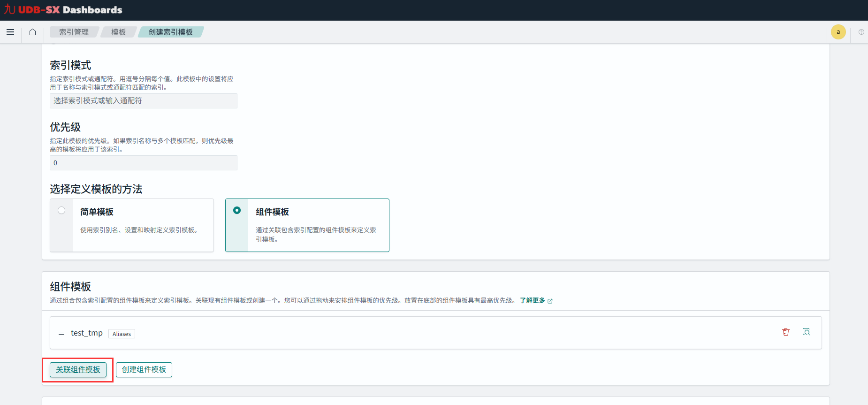Select the 组件模板 radio option
The width and height of the screenshot is (868, 405).
[237, 210]
